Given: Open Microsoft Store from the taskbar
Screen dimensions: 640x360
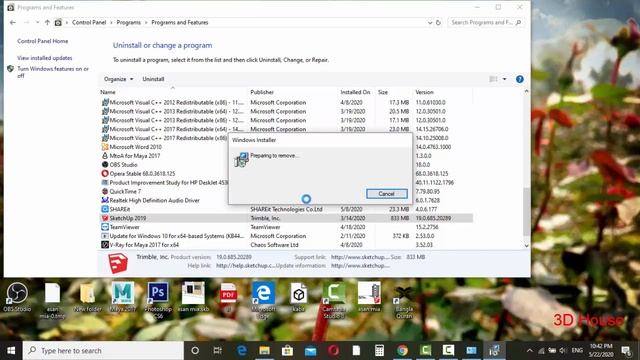Looking at the screenshot, I should pyautogui.click(x=287, y=350).
